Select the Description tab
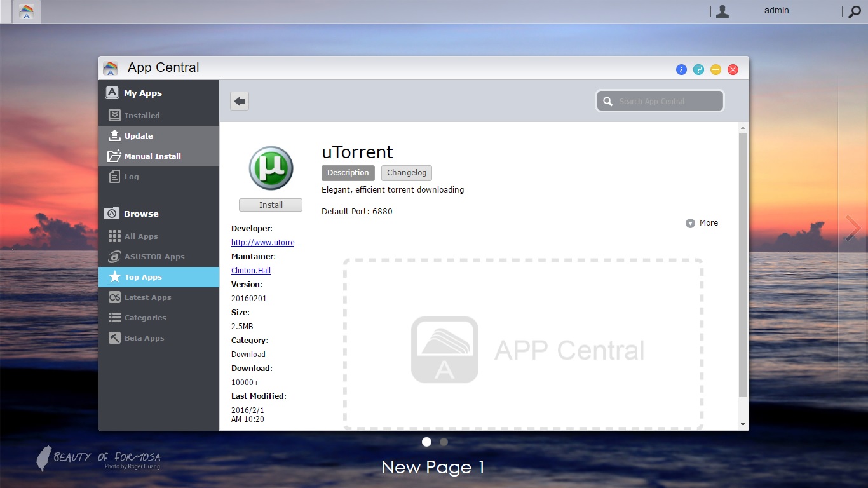The height and width of the screenshot is (488, 868). point(348,173)
